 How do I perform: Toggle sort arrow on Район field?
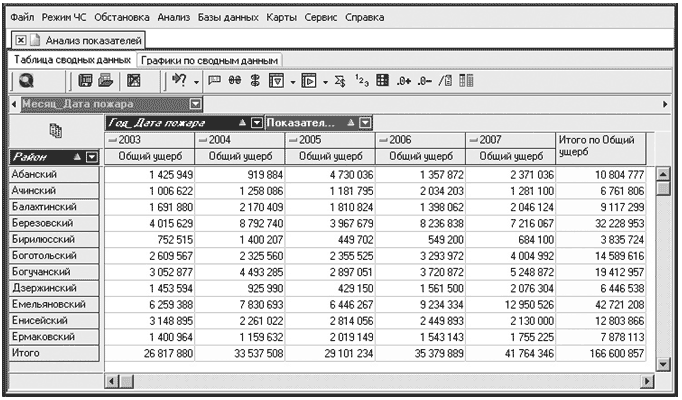pyautogui.click(x=76, y=157)
